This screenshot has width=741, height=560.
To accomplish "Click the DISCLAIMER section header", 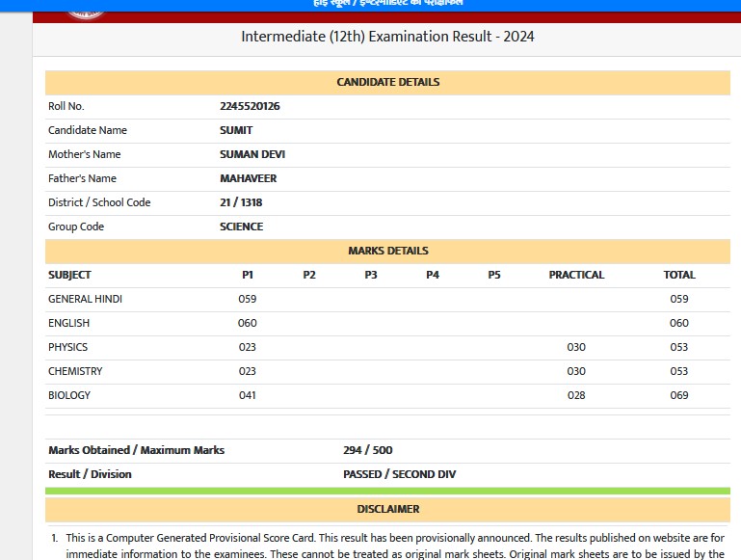I will (x=388, y=510).
